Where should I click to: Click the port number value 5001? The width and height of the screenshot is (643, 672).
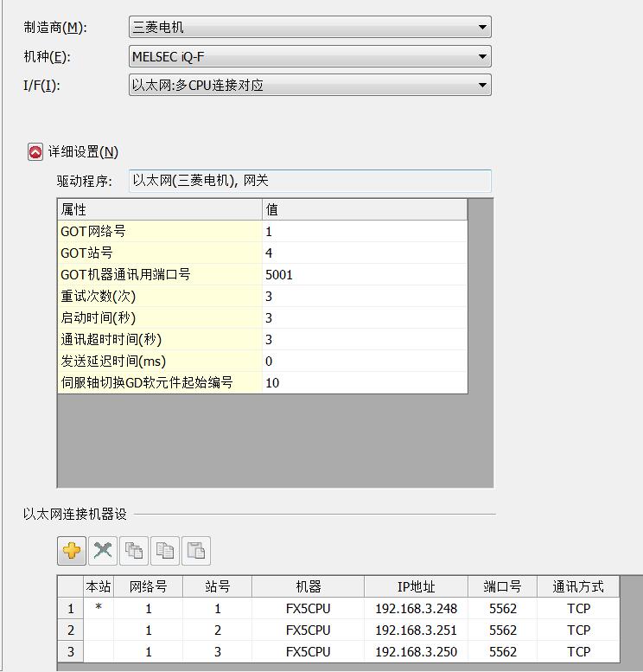[364, 275]
